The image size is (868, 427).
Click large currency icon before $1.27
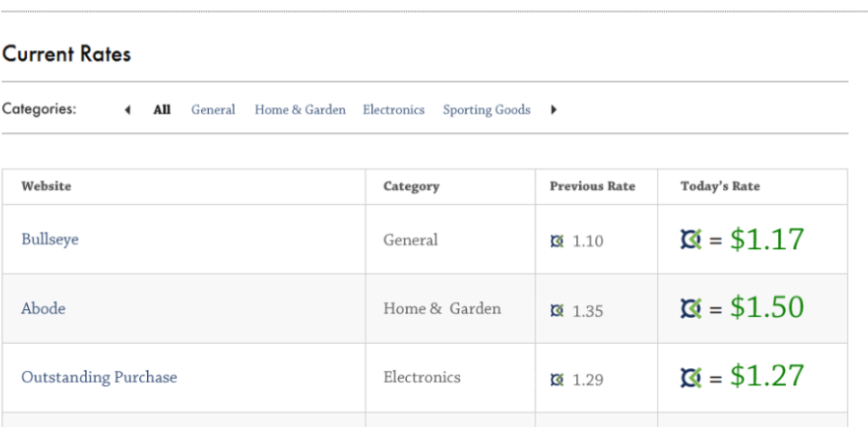[x=691, y=377]
